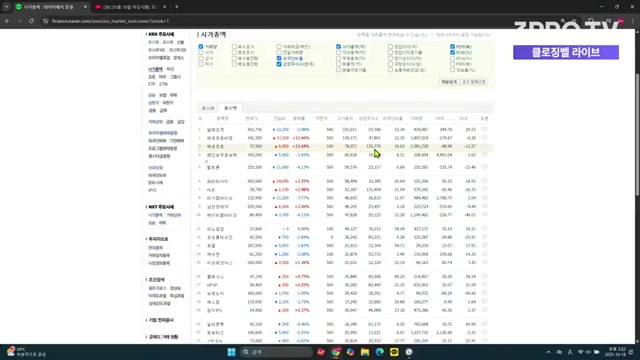Open the taskbar clock and date
Image resolution: width=640 pixels, height=360 pixels.
[x=617, y=352]
